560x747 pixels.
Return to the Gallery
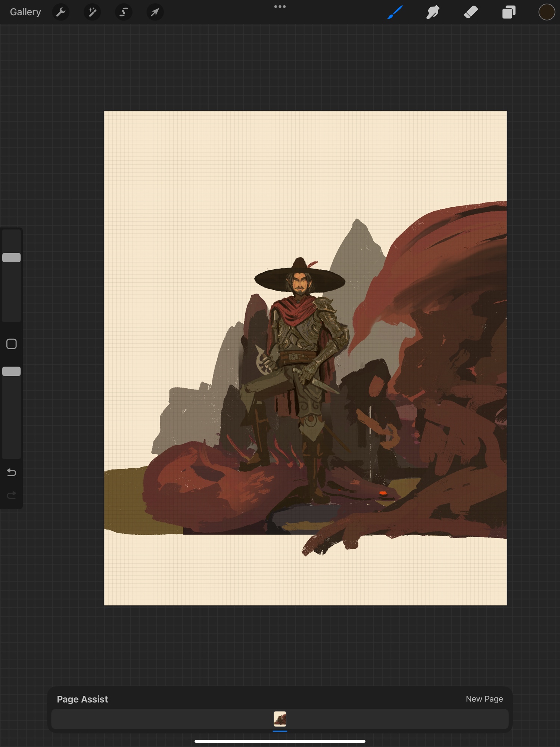click(x=25, y=12)
